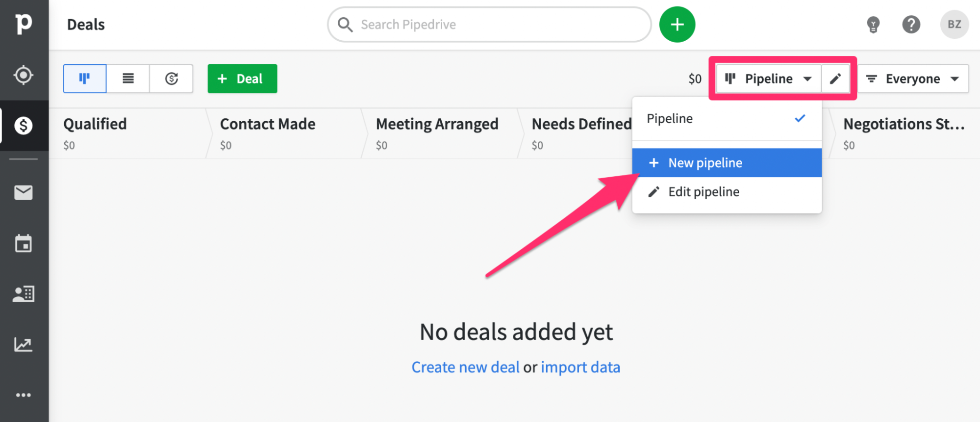Click the green plus quick-add button

[x=677, y=25]
